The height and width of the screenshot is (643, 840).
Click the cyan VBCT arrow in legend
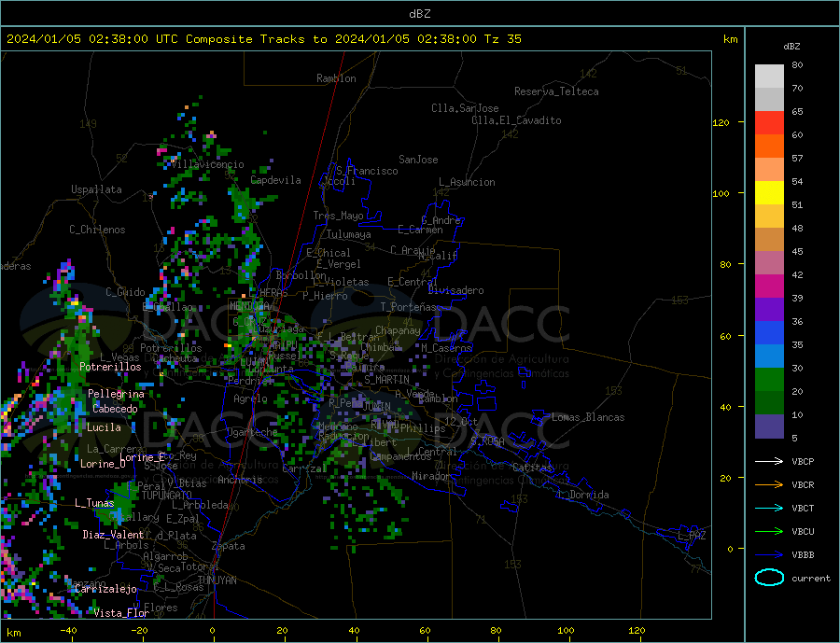tap(770, 508)
